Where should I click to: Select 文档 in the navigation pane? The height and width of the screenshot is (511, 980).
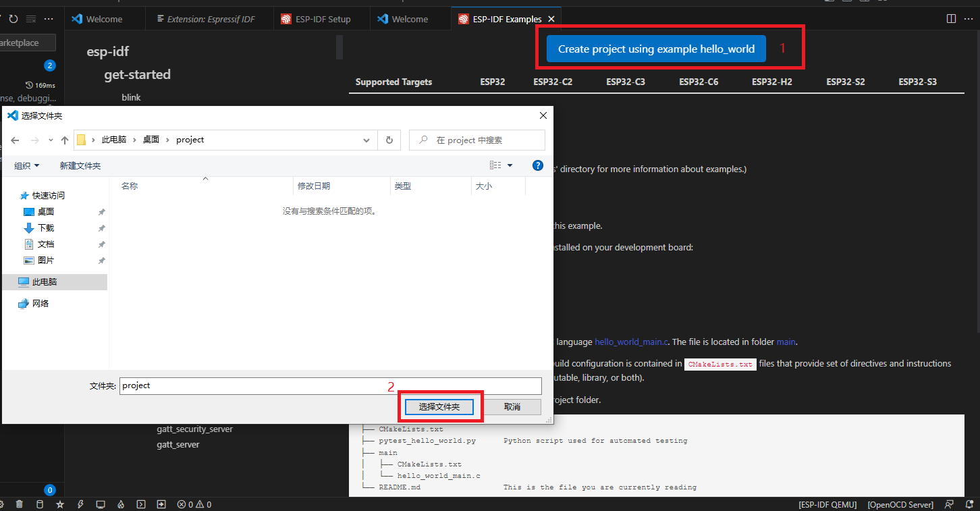(x=46, y=244)
